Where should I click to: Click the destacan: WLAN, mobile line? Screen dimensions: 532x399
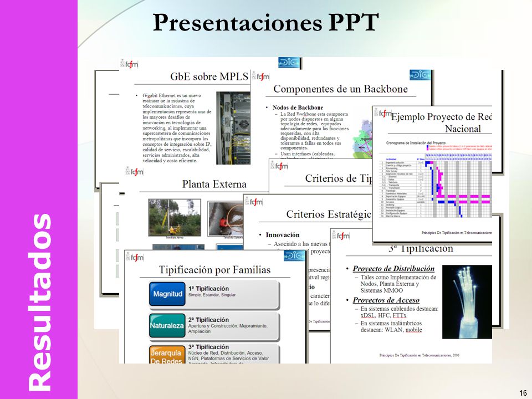[391, 330]
